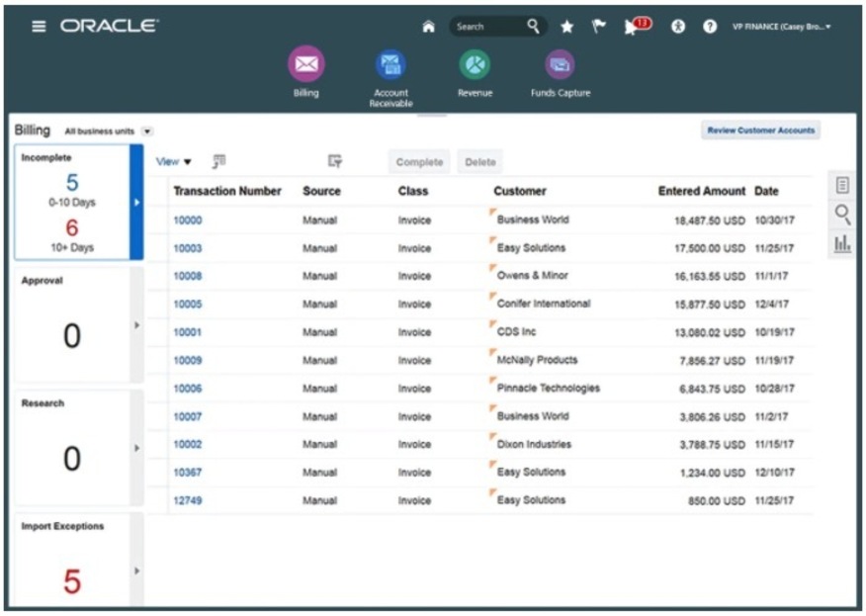This screenshot has height=616, width=866.
Task: Click the Research tile count 0
Action: click(x=72, y=458)
